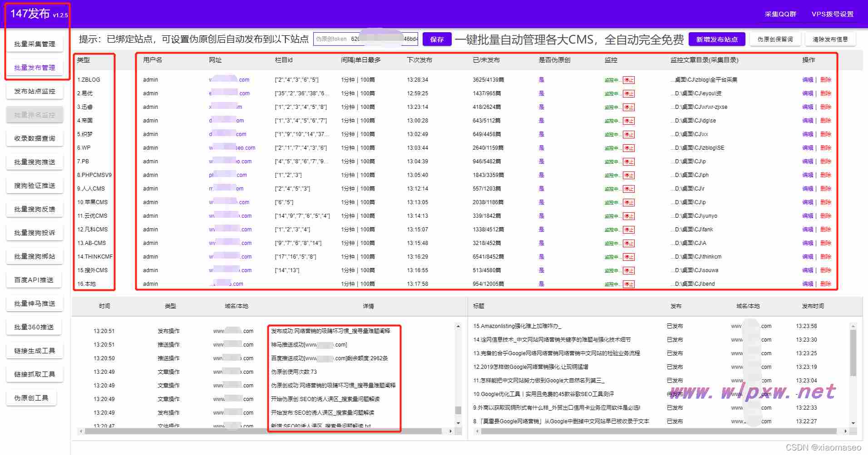
Task: Open the site URL on the 6.WP row
Action: [x=232, y=148]
